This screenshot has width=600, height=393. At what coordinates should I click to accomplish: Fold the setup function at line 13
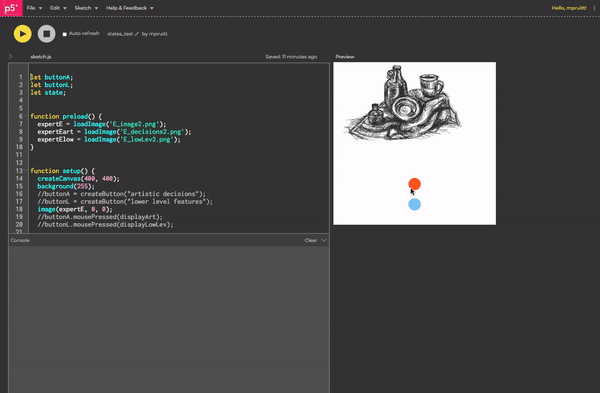pos(26,171)
